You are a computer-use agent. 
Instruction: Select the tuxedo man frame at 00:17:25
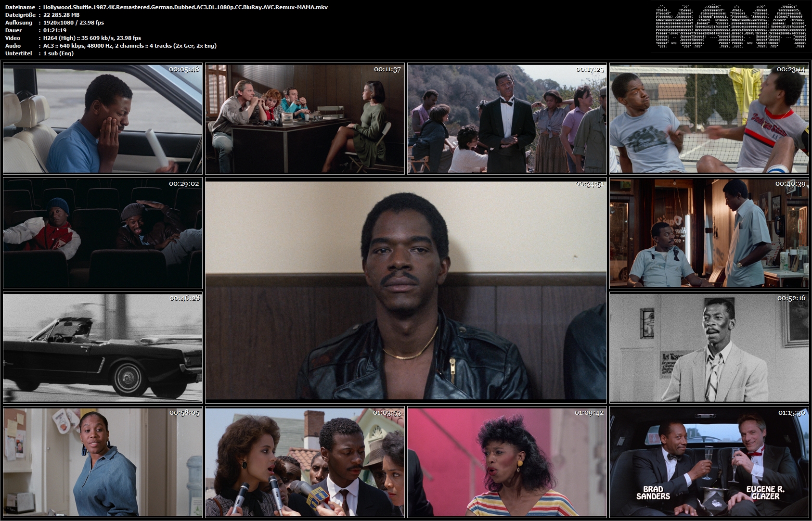(507, 118)
